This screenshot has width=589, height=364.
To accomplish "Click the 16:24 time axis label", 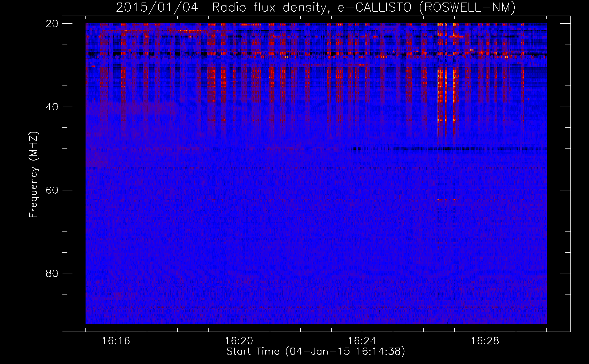I will [x=362, y=341].
